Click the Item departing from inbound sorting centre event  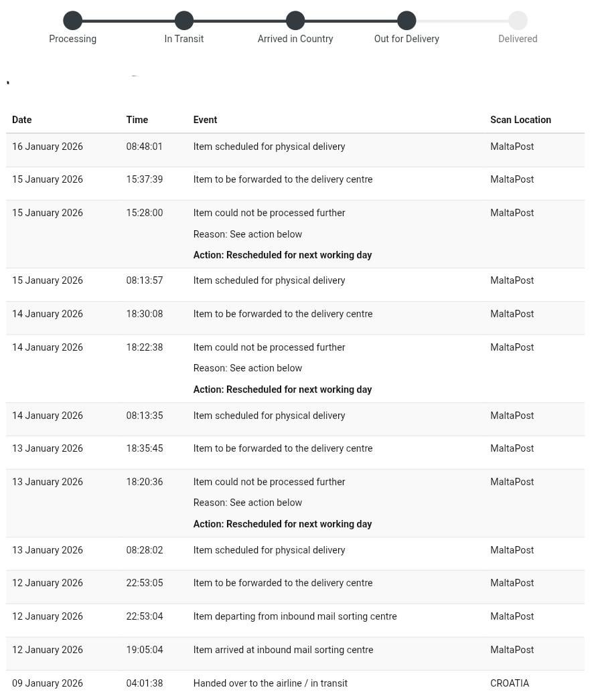[x=295, y=616]
